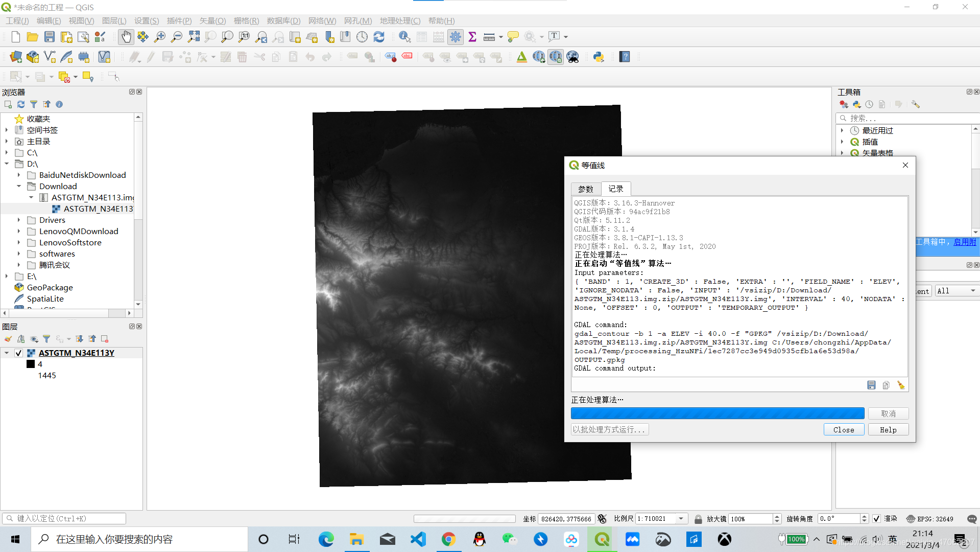This screenshot has width=980, height=552.
Task: Collapse the ASTGTM_N34E113Y layer legend
Action: (x=6, y=353)
